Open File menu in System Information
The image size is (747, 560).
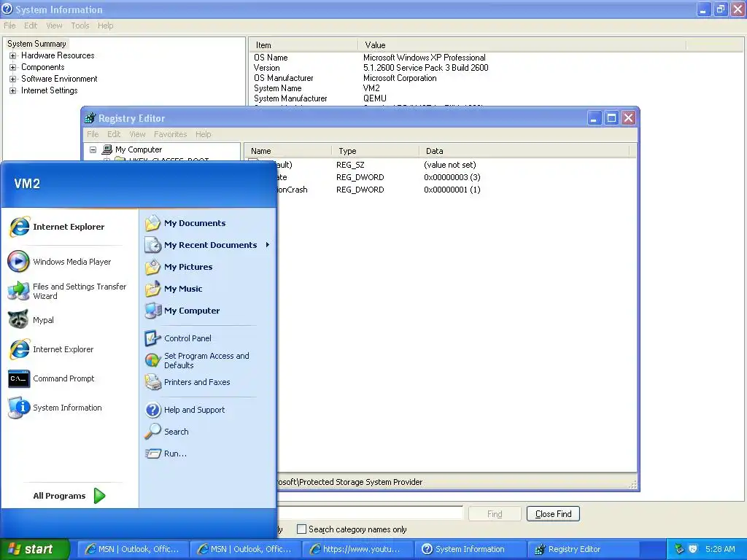[x=9, y=26]
